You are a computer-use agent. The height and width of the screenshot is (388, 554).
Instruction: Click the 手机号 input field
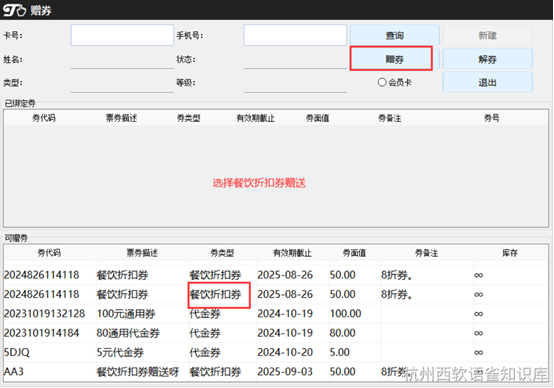tap(295, 35)
